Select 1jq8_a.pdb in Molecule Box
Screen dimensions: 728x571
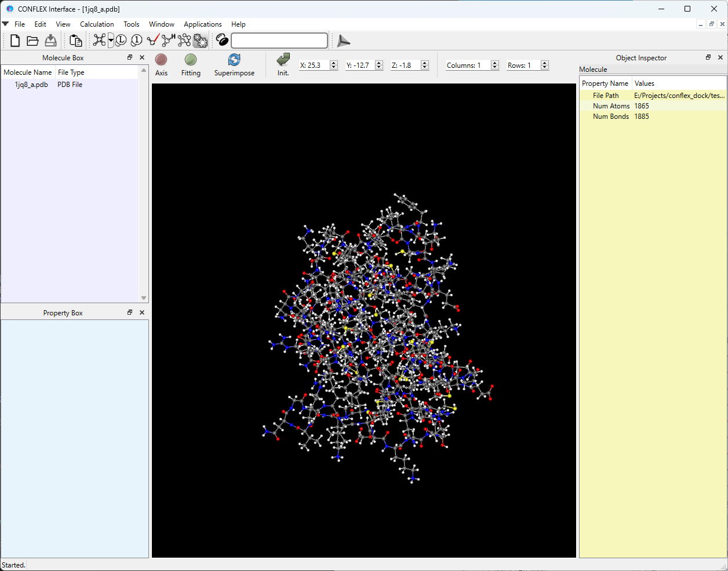point(31,85)
